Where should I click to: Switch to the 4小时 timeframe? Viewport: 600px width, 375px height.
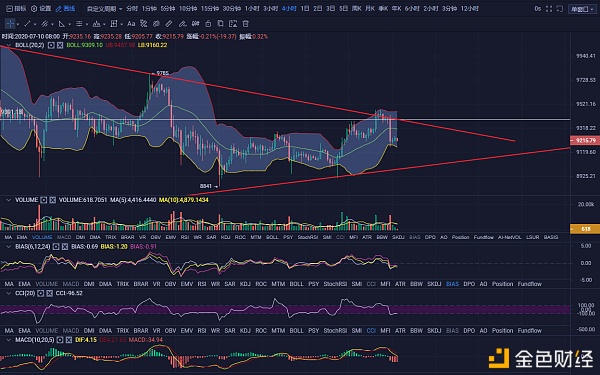pos(289,8)
